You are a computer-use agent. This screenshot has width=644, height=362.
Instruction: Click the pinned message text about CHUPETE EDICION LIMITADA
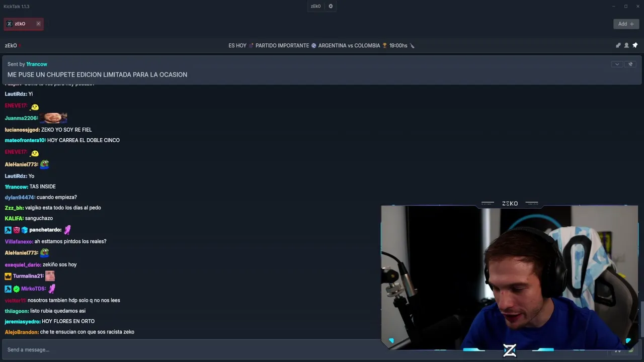(x=97, y=74)
